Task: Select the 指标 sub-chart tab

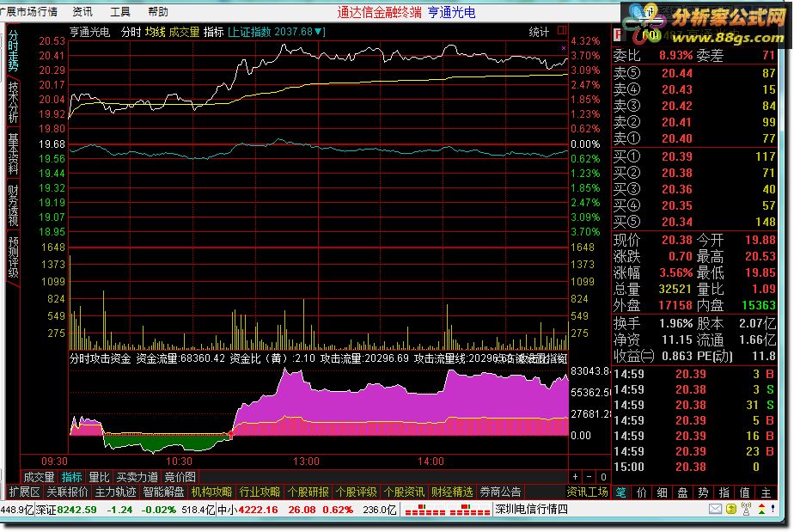Action: click(x=71, y=477)
